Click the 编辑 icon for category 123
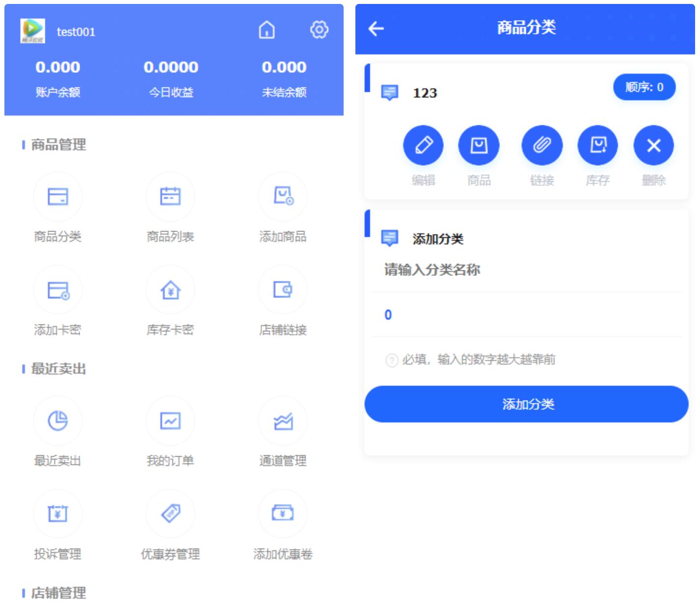This screenshot has width=700, height=616. (x=423, y=145)
